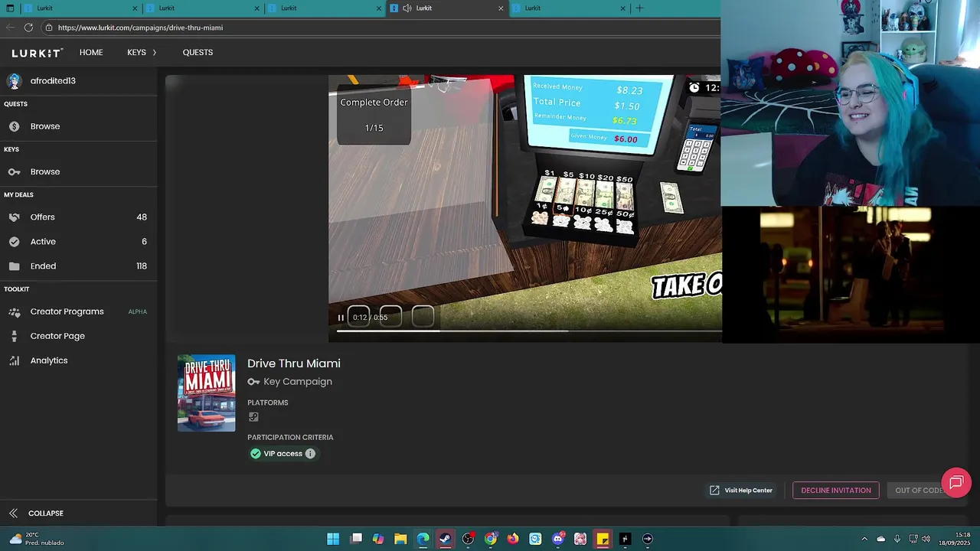This screenshot has width=980, height=551.
Task: Open Firefox from the taskbar
Action: (513, 539)
